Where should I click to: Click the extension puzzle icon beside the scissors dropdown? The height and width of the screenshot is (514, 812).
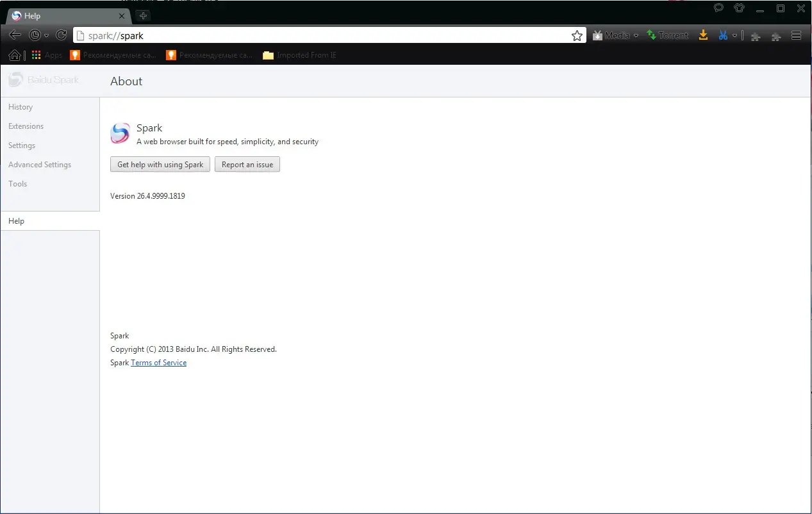(x=756, y=37)
